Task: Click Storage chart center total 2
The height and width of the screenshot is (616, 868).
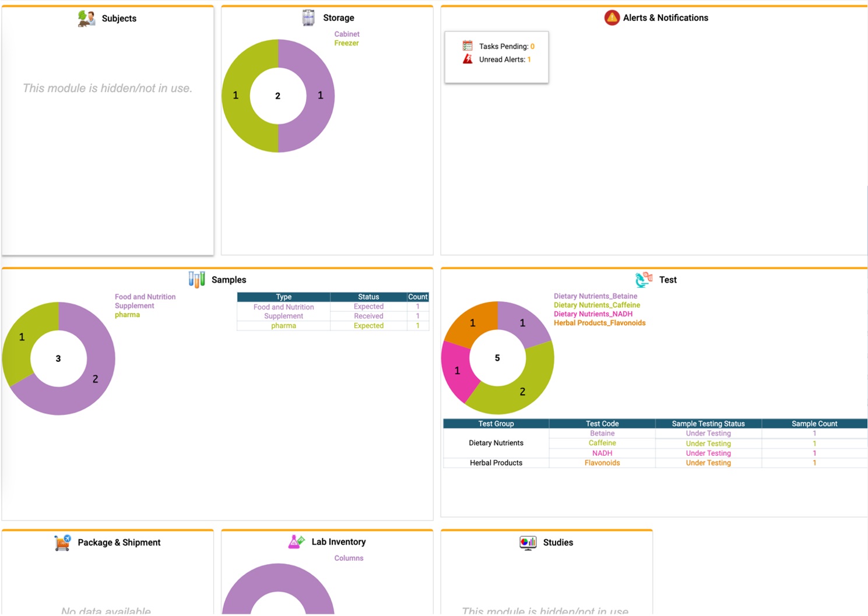Action: pyautogui.click(x=277, y=96)
